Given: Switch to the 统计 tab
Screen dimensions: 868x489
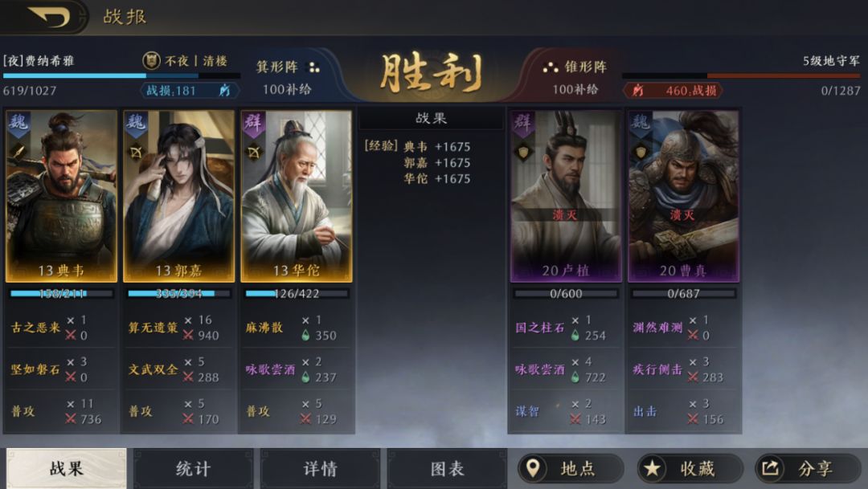Looking at the screenshot, I should [x=193, y=469].
